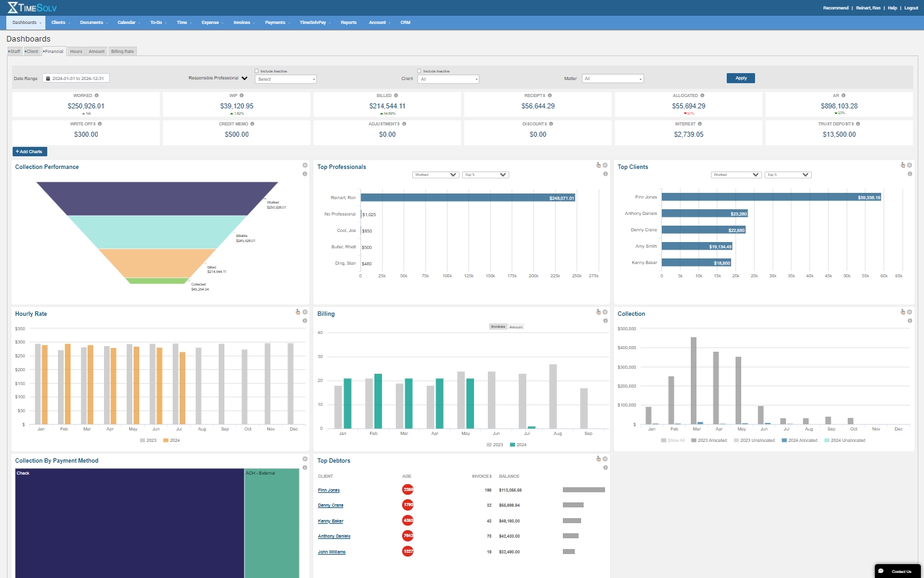Open calendar icon in Date Range field
Image resolution: width=924 pixels, height=578 pixels.
click(47, 79)
